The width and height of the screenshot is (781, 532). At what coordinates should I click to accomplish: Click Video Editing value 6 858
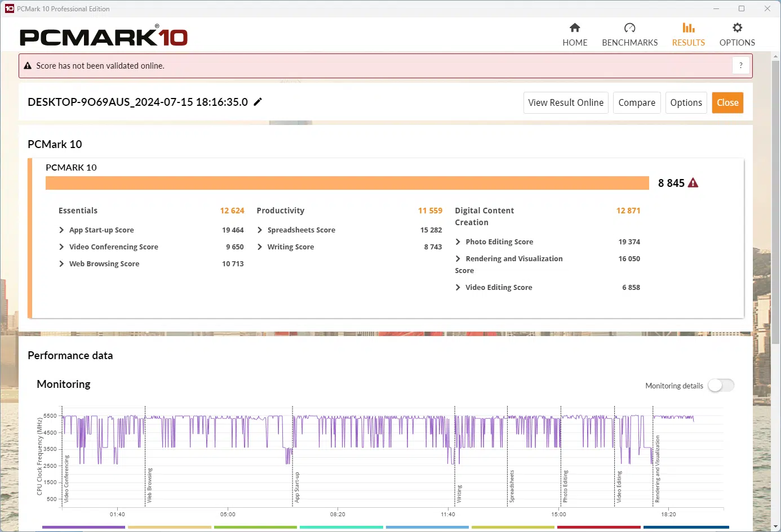pyautogui.click(x=631, y=287)
